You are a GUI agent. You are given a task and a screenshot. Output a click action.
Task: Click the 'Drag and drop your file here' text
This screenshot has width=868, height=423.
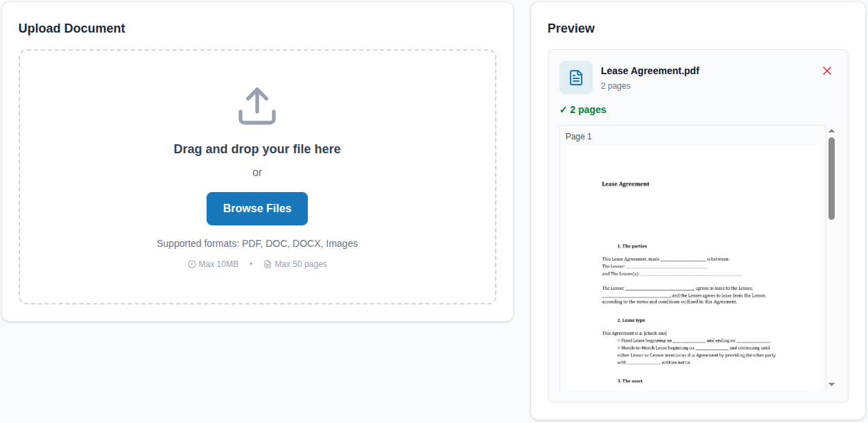[x=257, y=149]
